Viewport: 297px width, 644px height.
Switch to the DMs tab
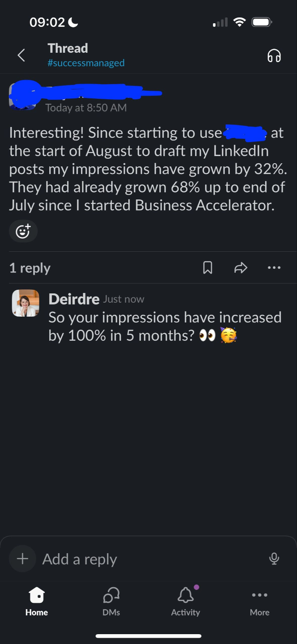pyautogui.click(x=111, y=602)
